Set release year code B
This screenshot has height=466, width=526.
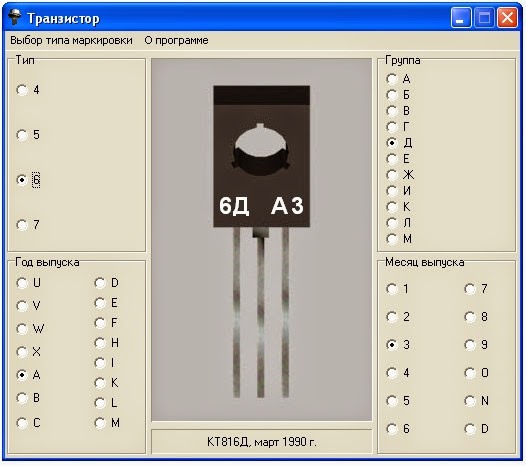point(22,398)
